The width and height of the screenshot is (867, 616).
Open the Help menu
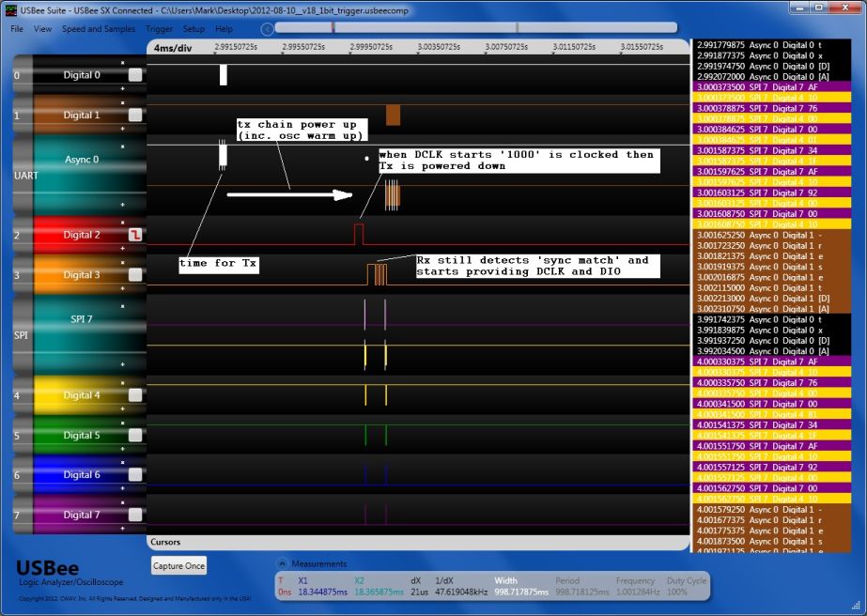[224, 29]
